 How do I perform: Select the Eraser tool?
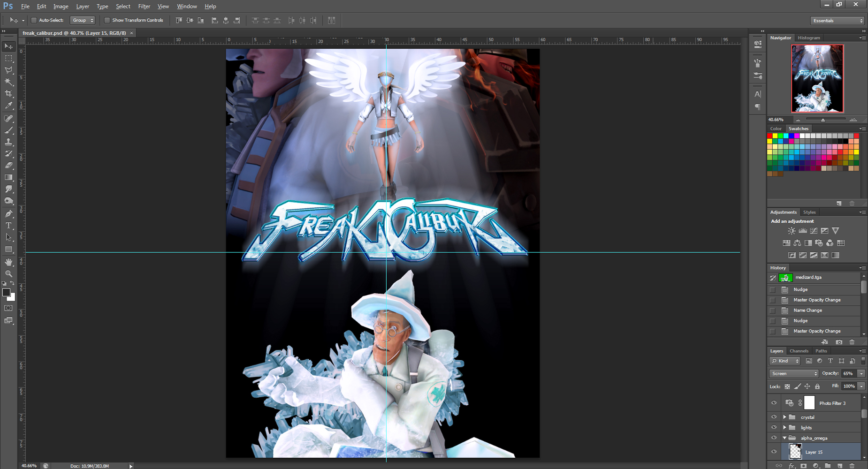tap(9, 166)
